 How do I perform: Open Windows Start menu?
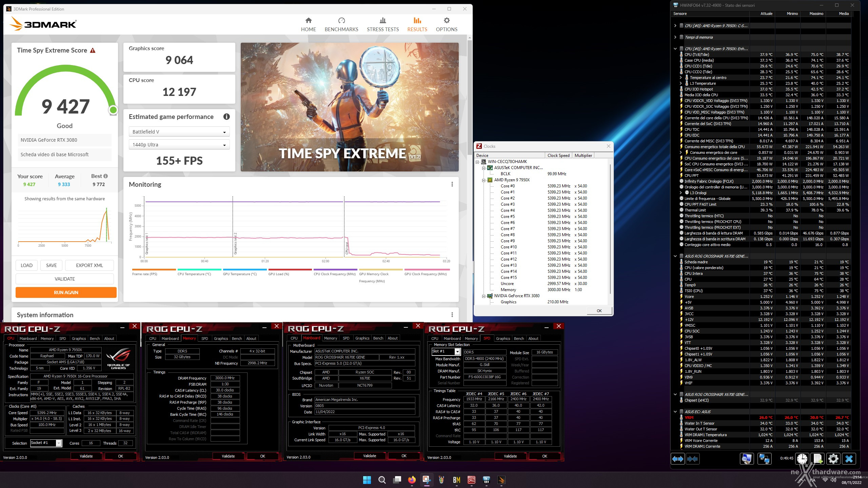pos(367,480)
